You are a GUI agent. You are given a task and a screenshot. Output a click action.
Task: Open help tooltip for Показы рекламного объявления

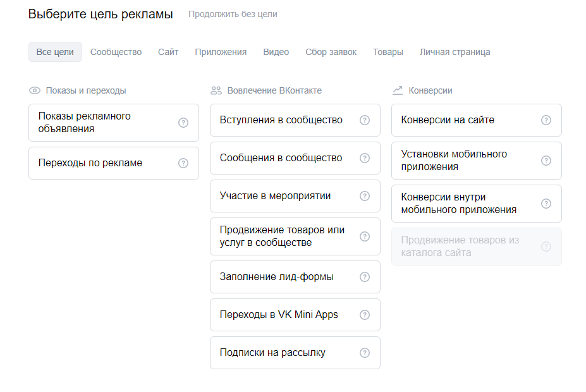point(183,123)
